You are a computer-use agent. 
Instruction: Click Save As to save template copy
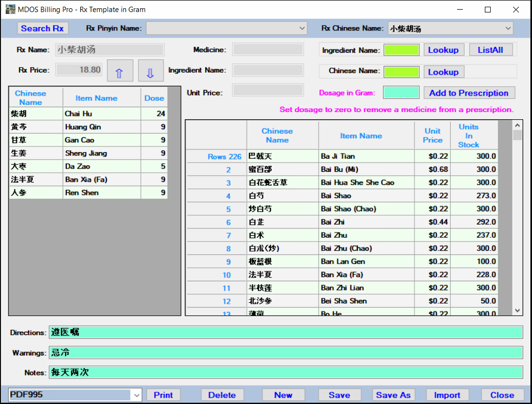click(x=394, y=394)
